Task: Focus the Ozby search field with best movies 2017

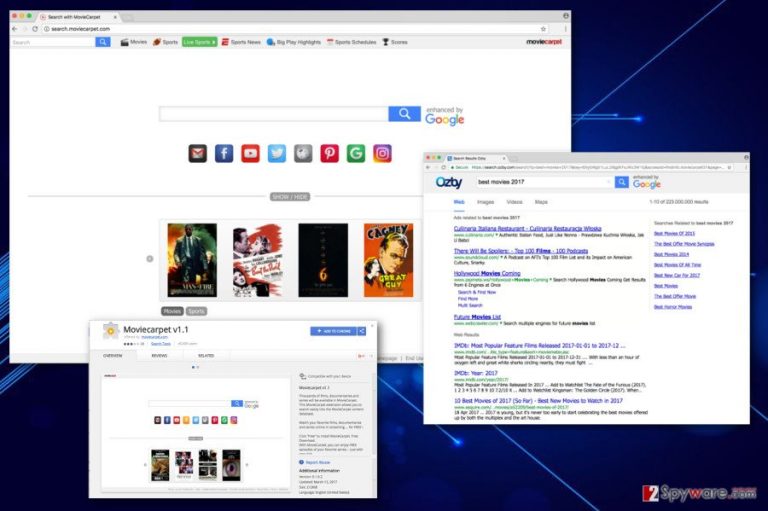Action: coord(544,182)
